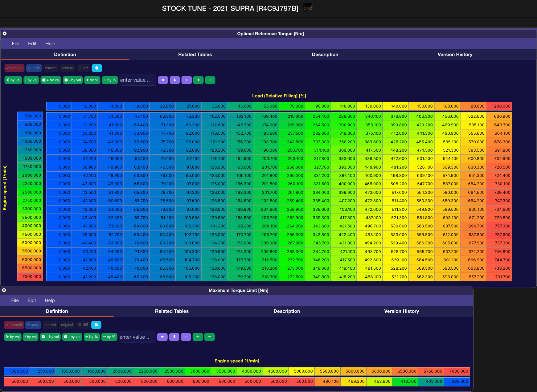
Task: Select the 386.000 Maximum Torque Limit cell
Action: tap(457, 381)
